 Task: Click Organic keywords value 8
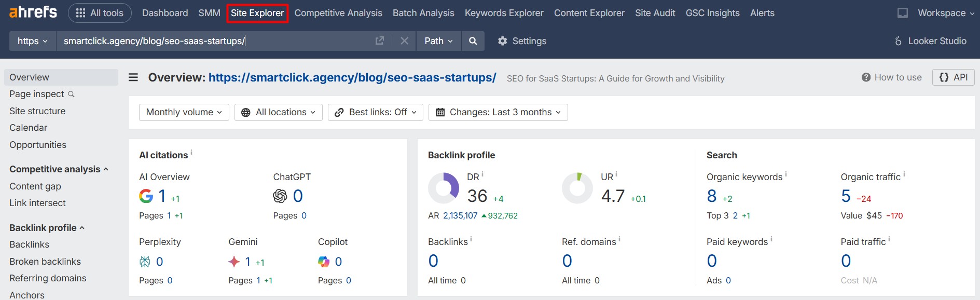pos(711,196)
